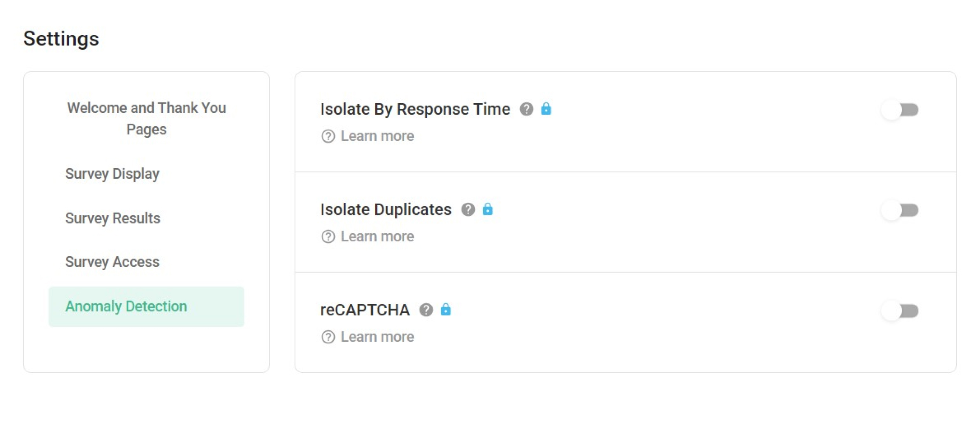Viewport: 980px width, 422px height.
Task: Click the help icon beside Isolate By Response Time
Action: point(527,109)
